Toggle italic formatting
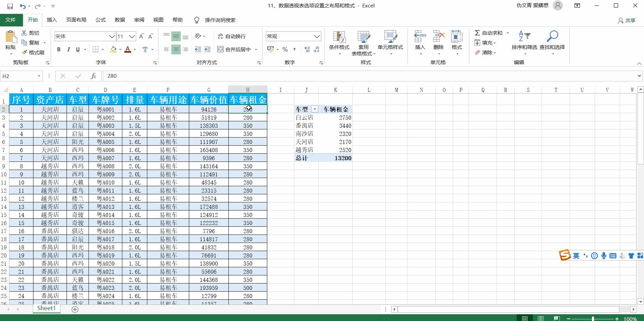644x321 pixels. 68,49
